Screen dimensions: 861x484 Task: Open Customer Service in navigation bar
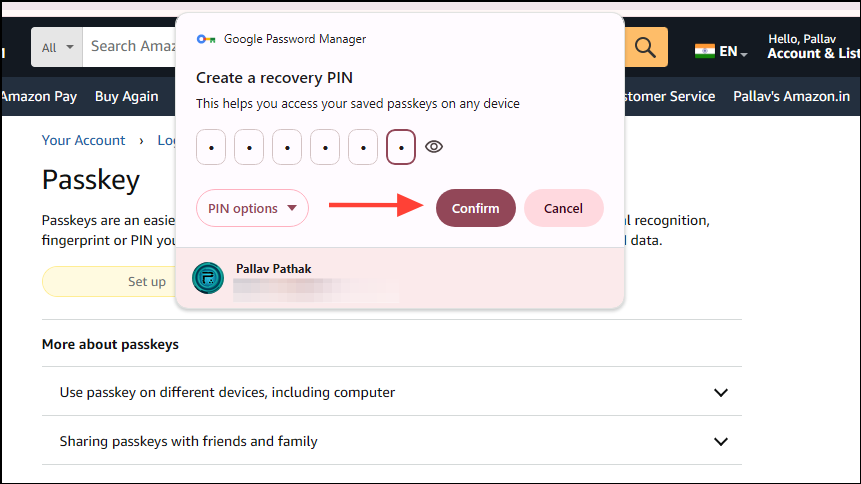click(x=670, y=96)
